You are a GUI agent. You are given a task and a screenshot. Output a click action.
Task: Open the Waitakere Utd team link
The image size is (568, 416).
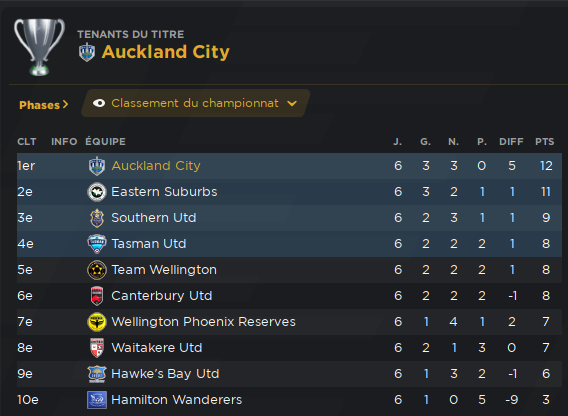point(156,348)
